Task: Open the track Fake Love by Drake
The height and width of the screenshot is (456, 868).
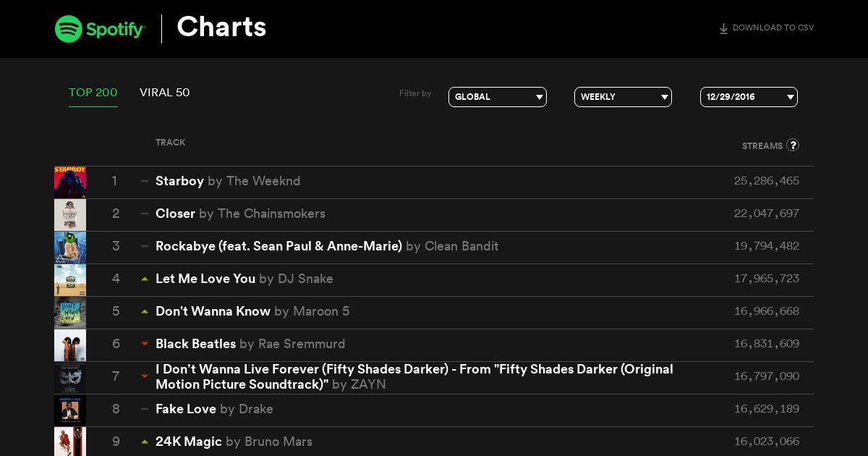Action: pos(214,409)
